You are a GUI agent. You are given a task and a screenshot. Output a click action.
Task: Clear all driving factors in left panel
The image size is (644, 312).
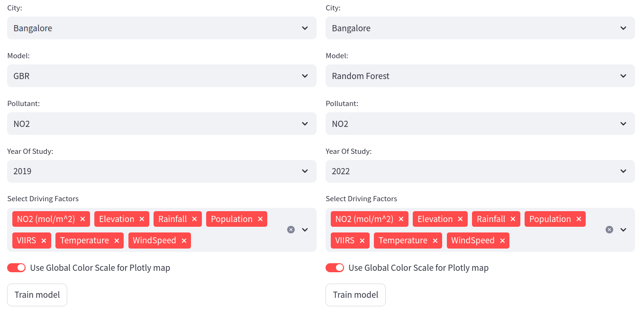point(291,230)
